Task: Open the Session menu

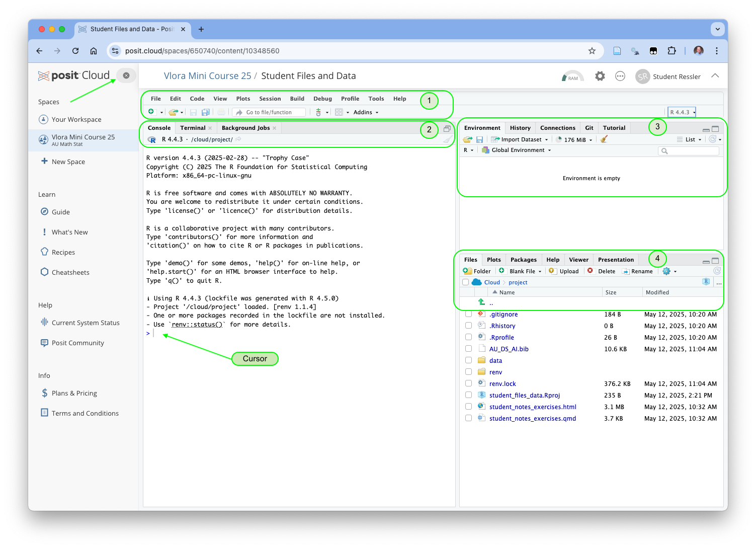Action: (x=270, y=99)
